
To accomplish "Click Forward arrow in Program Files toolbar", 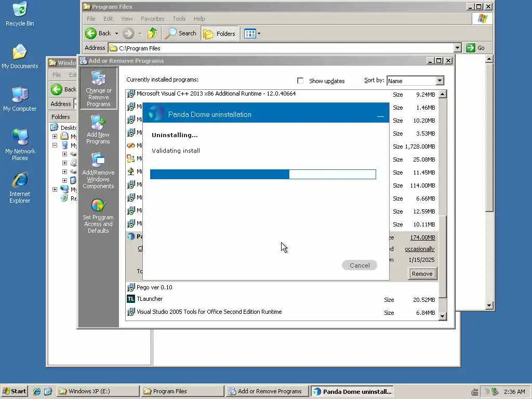I will [x=128, y=33].
